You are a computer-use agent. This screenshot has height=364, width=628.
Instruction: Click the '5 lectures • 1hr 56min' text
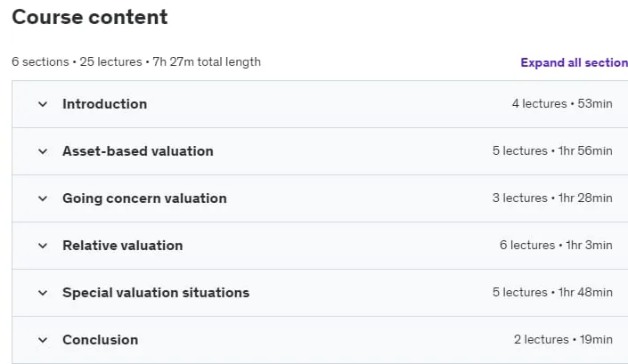pyautogui.click(x=552, y=150)
